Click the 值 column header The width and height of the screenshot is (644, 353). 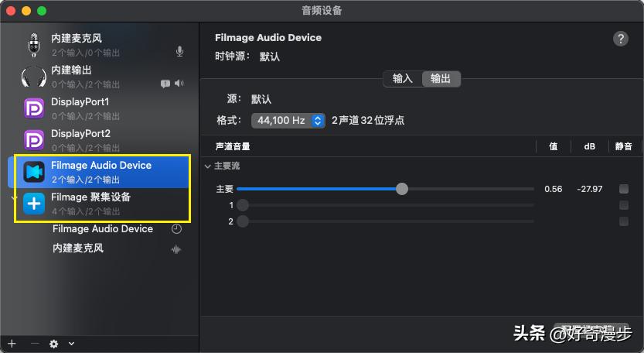tap(554, 146)
